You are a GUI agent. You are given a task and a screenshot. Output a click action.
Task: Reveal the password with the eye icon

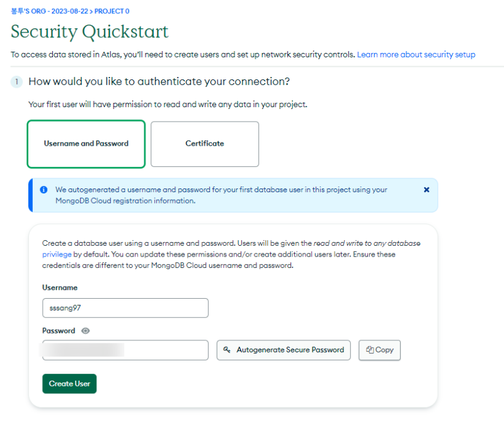pos(86,331)
